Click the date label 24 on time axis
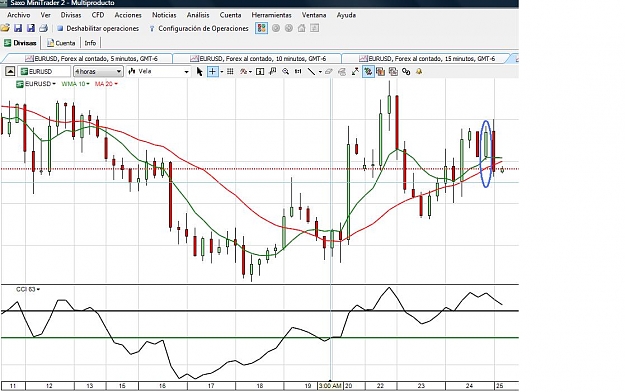 tap(470, 386)
